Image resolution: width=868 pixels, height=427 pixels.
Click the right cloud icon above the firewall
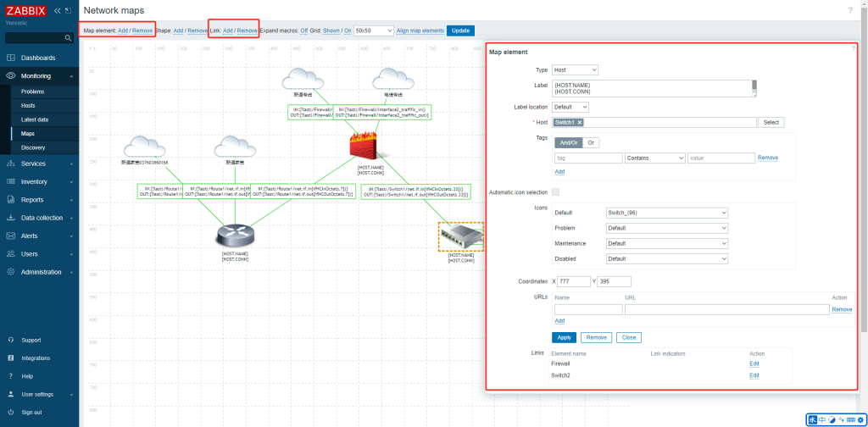click(x=393, y=78)
